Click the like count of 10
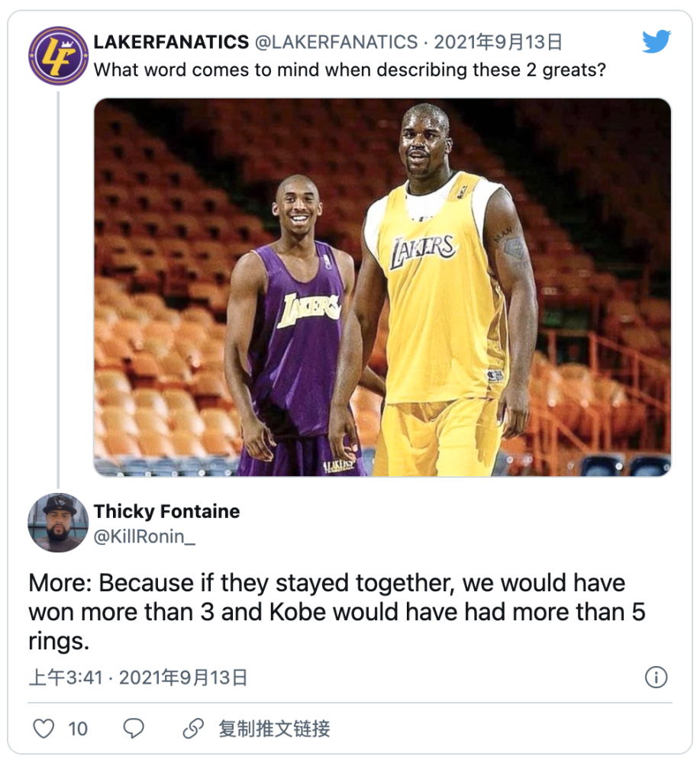Image resolution: width=700 pixels, height=763 pixels. tap(78, 729)
